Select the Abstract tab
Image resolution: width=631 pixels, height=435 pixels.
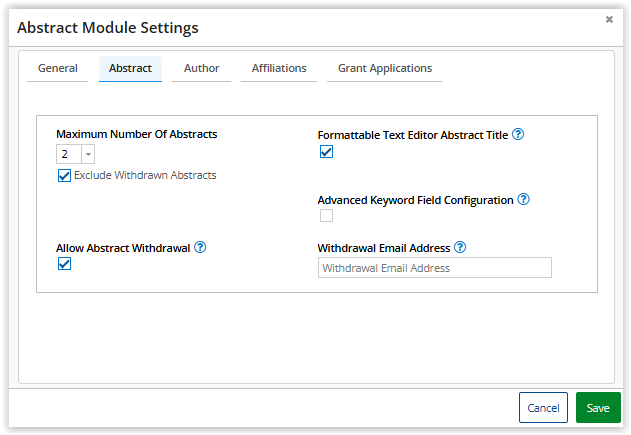pos(130,69)
